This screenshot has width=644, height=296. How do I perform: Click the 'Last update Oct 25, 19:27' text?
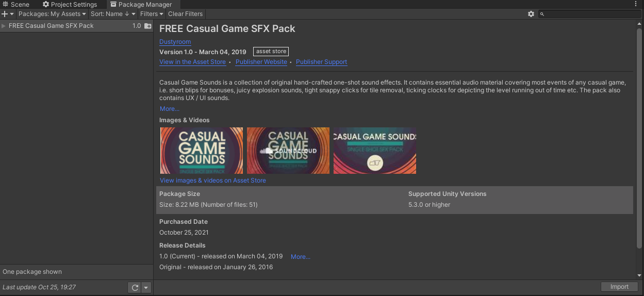coord(39,287)
